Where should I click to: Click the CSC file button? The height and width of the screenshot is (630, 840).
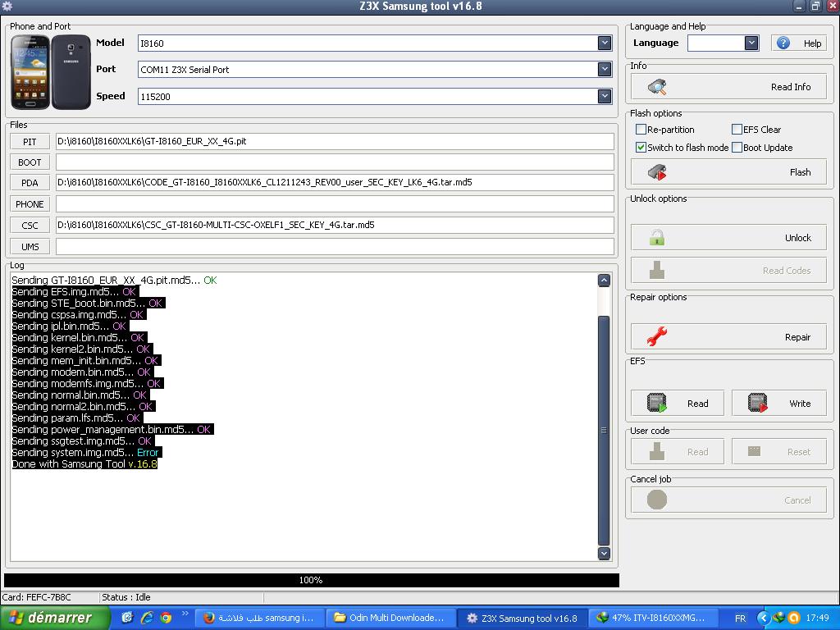click(30, 225)
